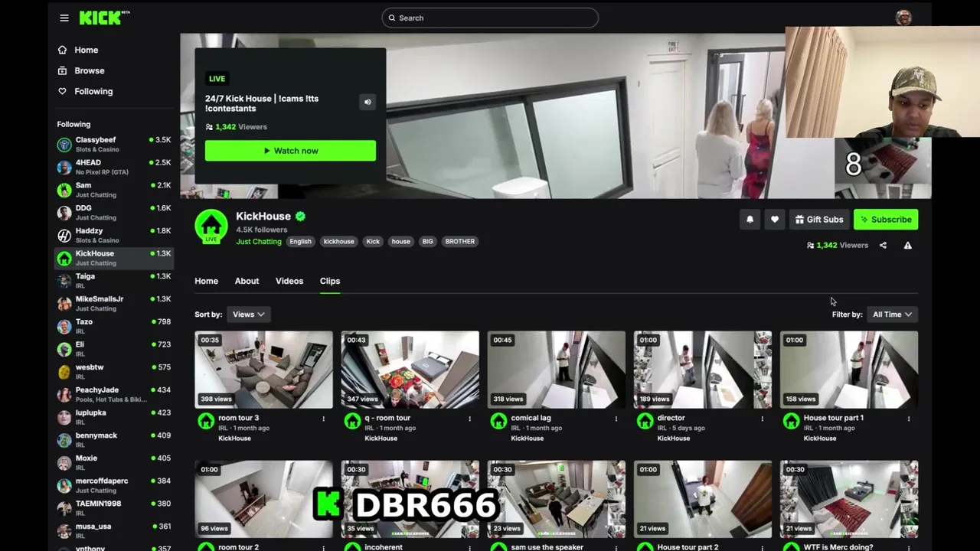The width and height of the screenshot is (980, 551).
Task: Open options menu for director clip
Action: (762, 419)
